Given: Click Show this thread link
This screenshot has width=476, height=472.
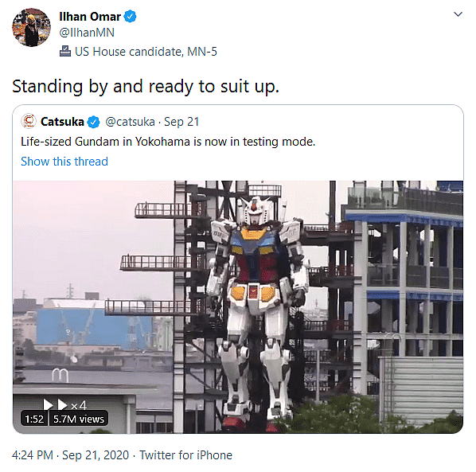Looking at the screenshot, I should pyautogui.click(x=64, y=162).
